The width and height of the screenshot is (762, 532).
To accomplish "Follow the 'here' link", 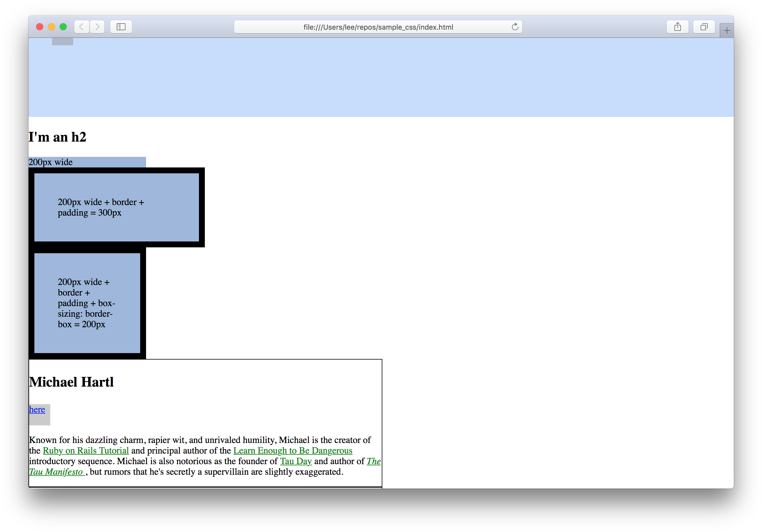I will [x=37, y=409].
